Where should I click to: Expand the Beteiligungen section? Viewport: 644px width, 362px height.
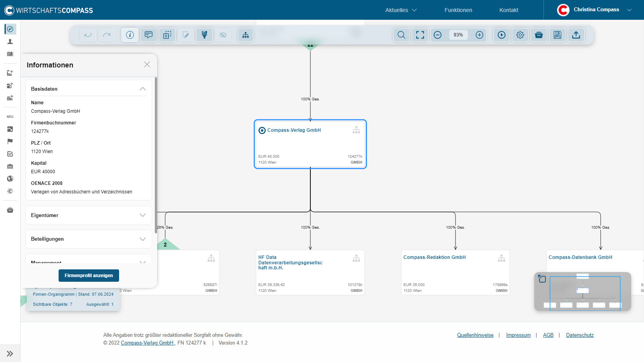[143, 239]
